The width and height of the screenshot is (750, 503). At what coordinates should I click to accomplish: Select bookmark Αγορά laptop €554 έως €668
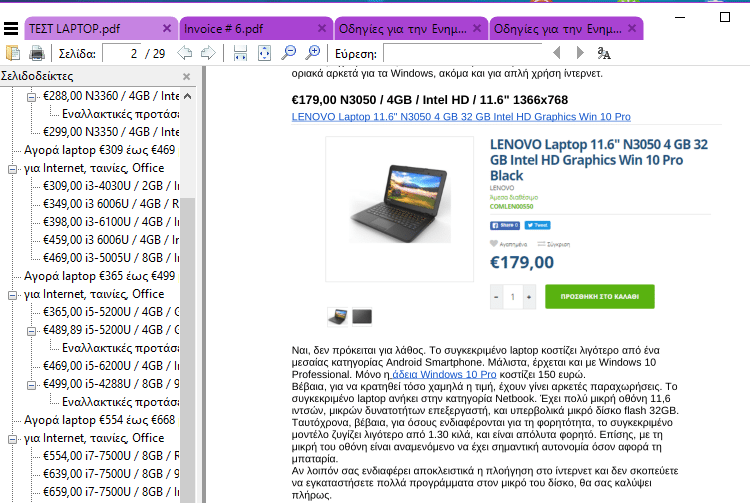click(99, 420)
